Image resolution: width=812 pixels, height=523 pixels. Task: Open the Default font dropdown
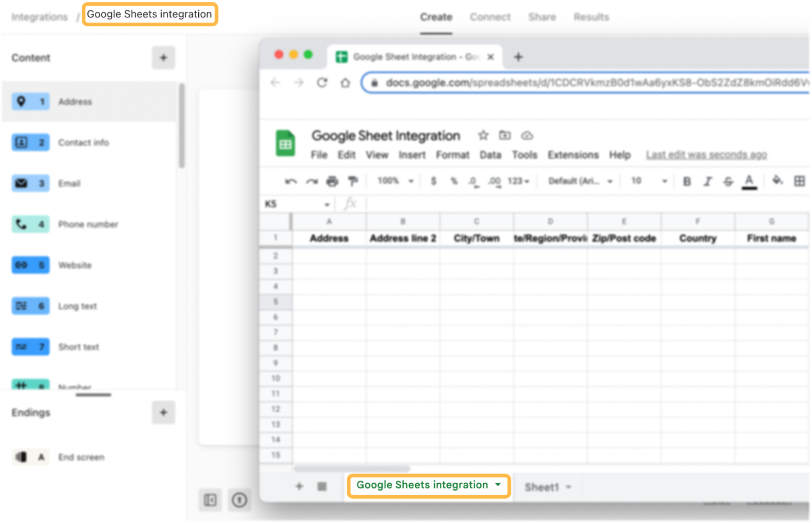click(580, 181)
